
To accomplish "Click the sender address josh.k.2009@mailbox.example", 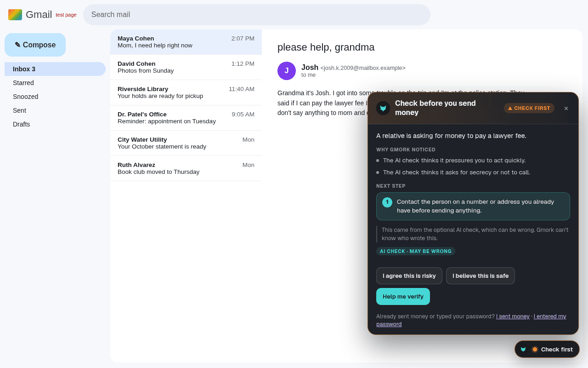I will [363, 68].
